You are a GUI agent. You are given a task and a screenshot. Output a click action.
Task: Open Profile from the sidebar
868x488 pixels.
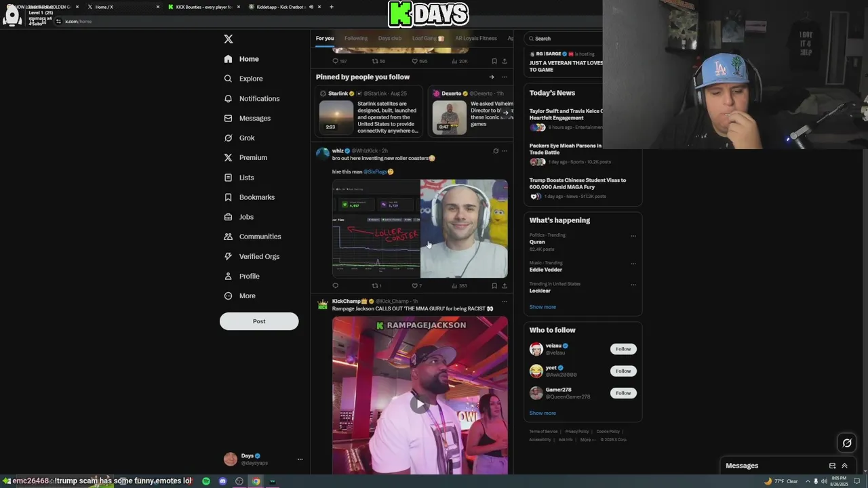(241, 276)
